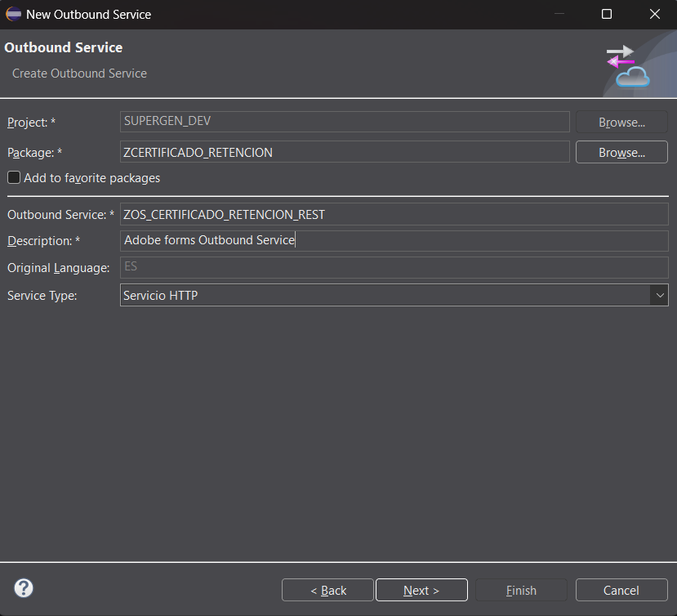Browse for another Package

621,151
